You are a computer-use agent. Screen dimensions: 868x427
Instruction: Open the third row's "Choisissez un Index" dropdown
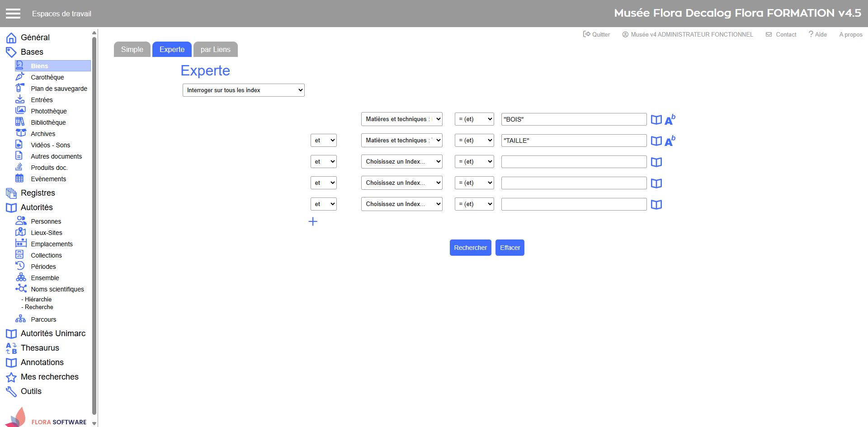click(x=401, y=162)
